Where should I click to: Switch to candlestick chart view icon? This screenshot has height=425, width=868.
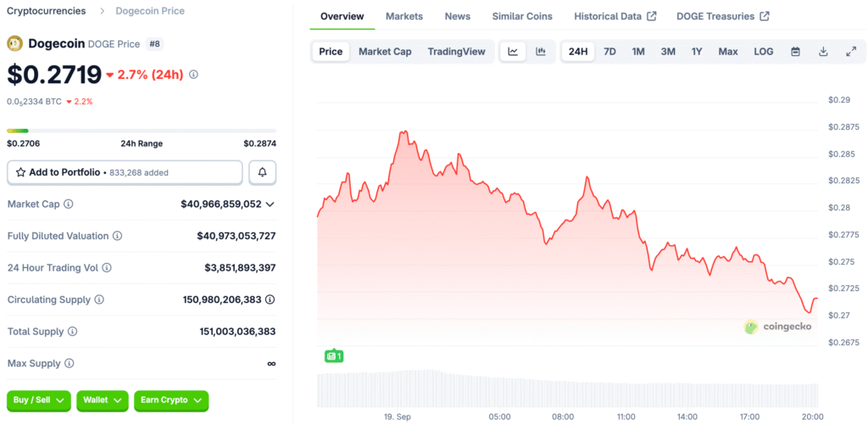pyautogui.click(x=541, y=52)
